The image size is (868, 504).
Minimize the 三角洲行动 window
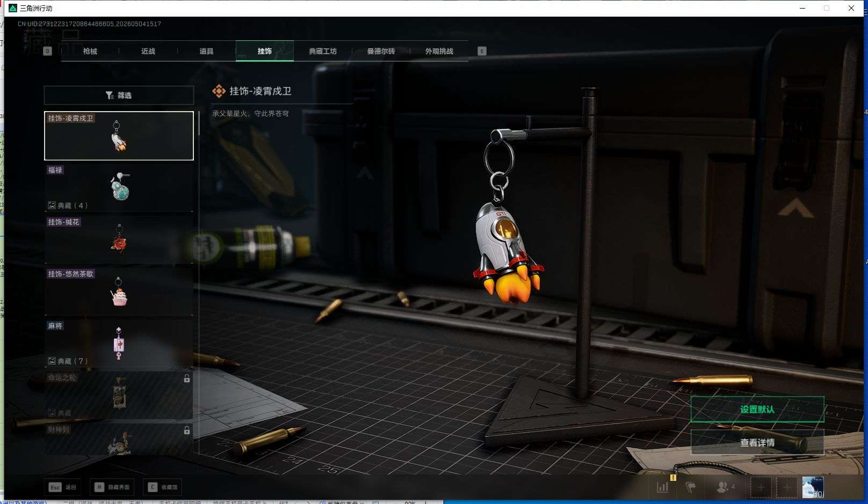[802, 8]
